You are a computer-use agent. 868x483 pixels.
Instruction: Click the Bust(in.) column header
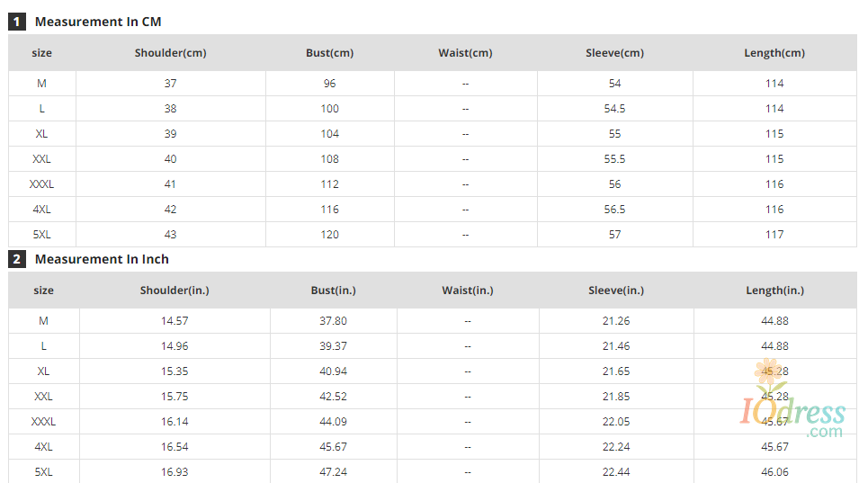[x=333, y=291]
